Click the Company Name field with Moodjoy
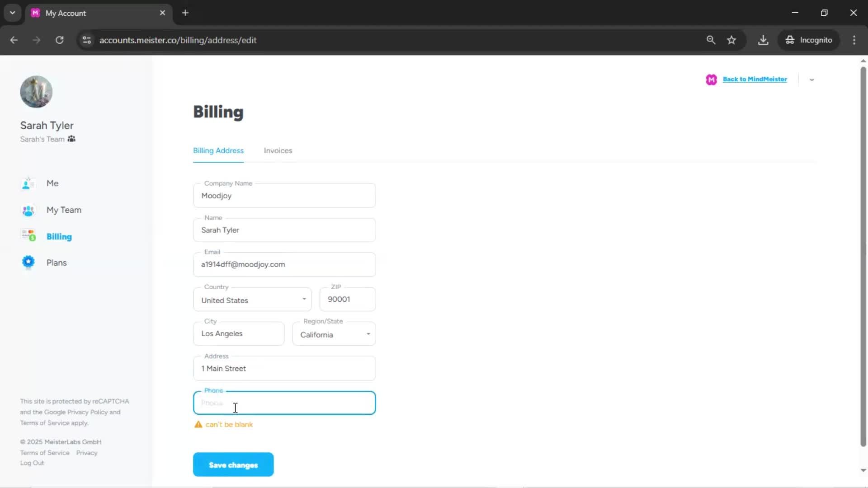 (284, 196)
